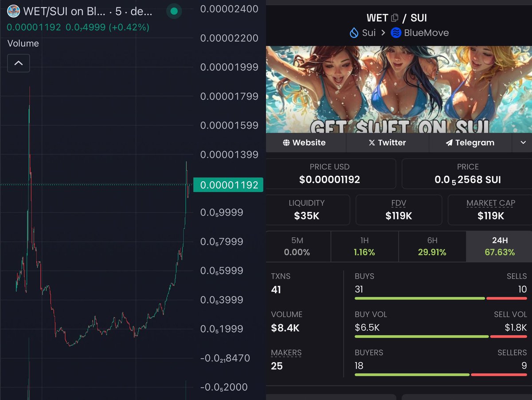Click the SELLERS count 9
Screen dimensions: 532x400
[x=524, y=366]
